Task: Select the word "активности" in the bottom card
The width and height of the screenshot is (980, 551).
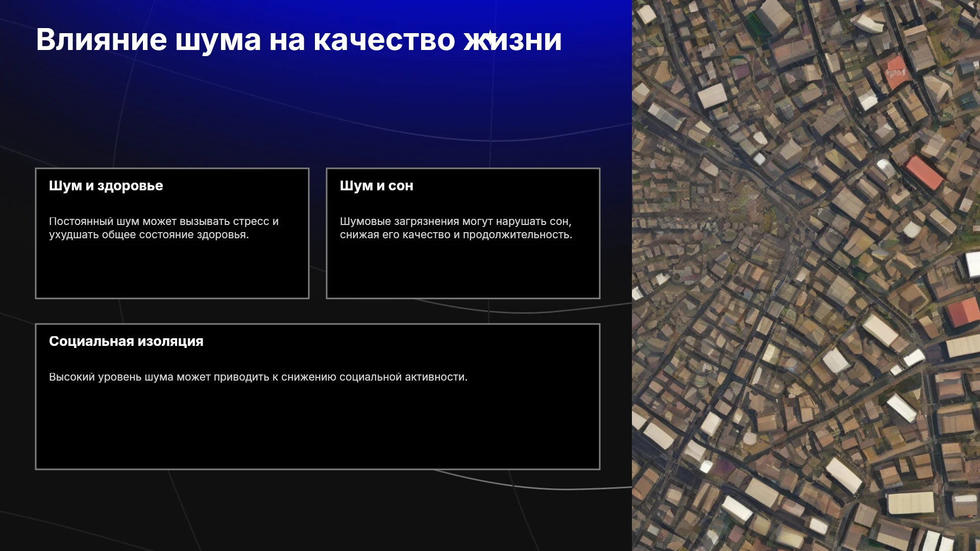Action: (x=435, y=377)
